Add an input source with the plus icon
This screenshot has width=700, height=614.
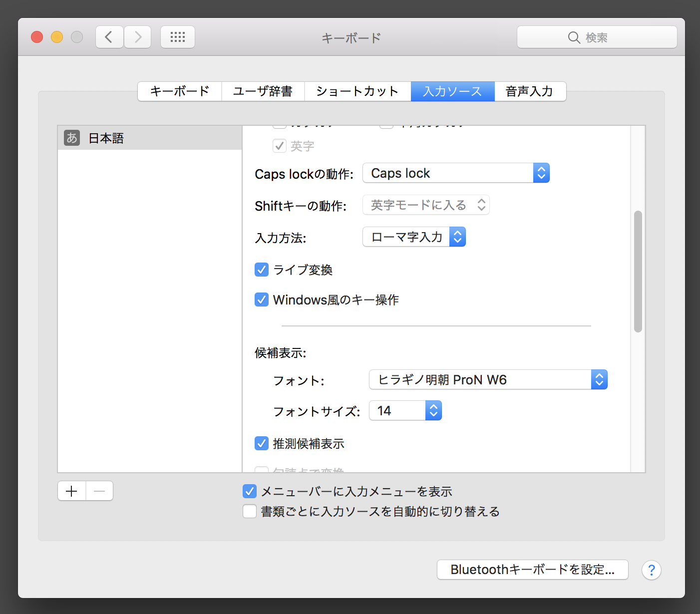point(71,491)
